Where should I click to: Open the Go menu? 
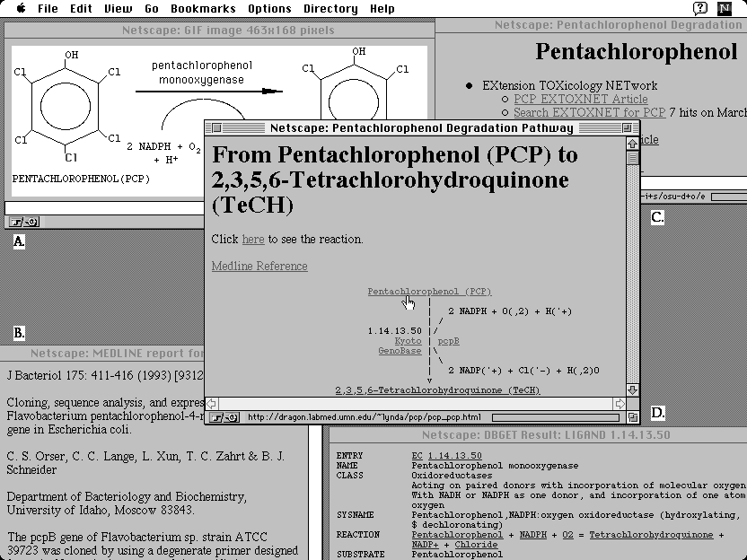point(152,9)
